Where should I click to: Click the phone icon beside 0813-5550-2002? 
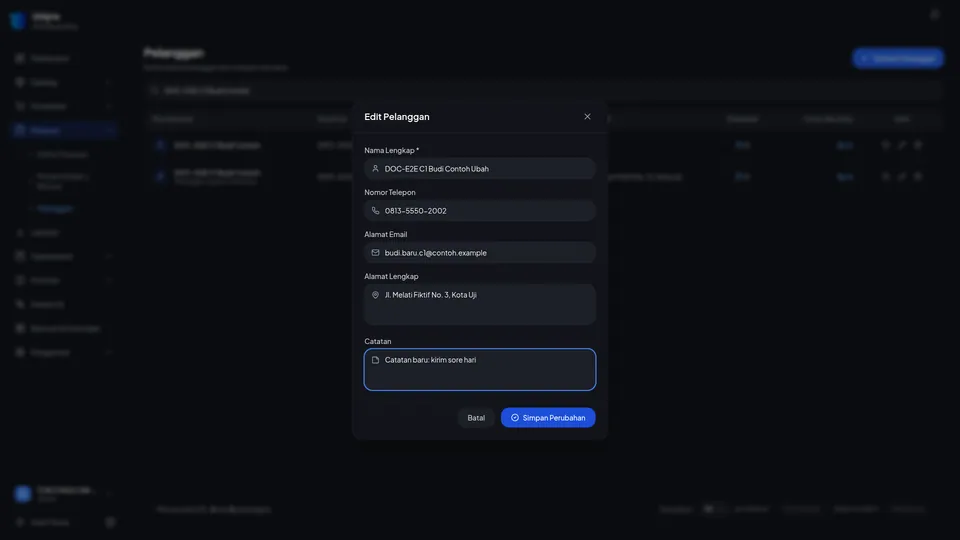[375, 211]
